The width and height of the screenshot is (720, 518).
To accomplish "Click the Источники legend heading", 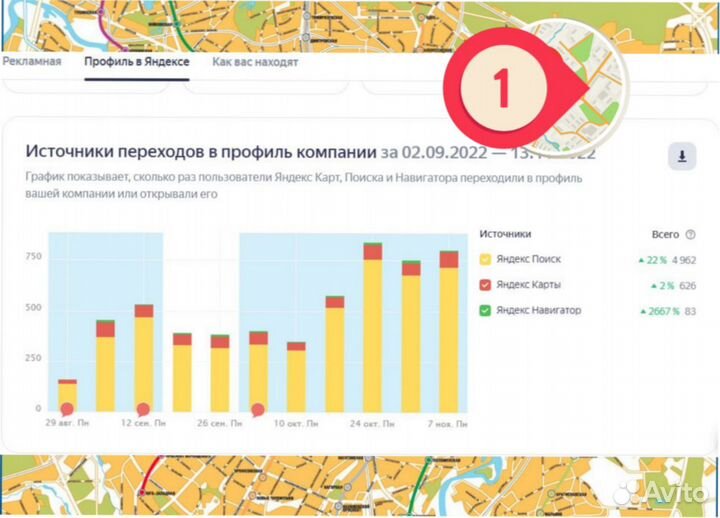I will [x=505, y=234].
